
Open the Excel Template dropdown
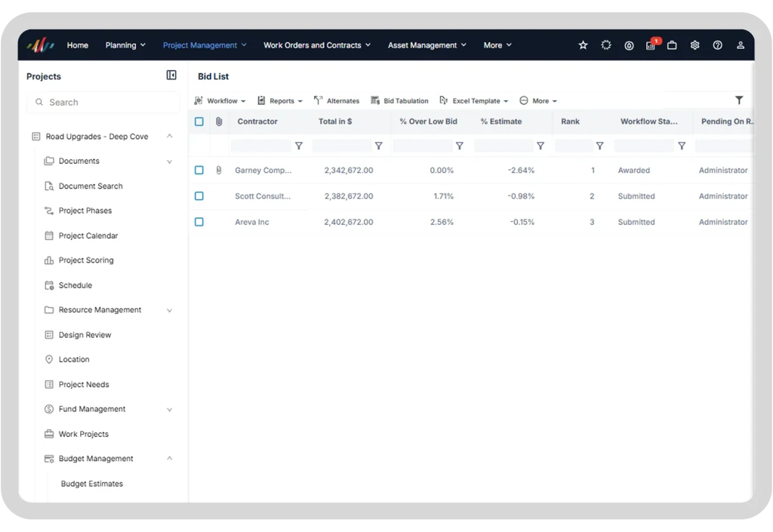(474, 100)
